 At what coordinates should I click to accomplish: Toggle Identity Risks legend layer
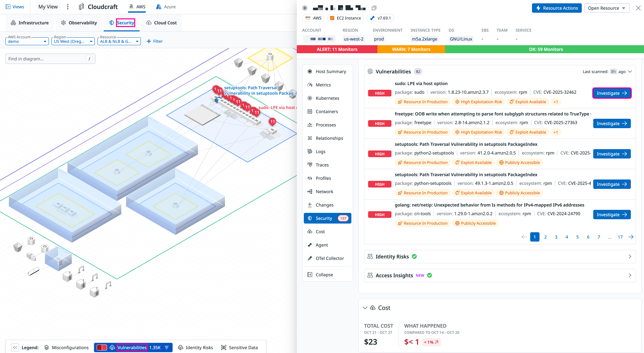tap(195, 347)
